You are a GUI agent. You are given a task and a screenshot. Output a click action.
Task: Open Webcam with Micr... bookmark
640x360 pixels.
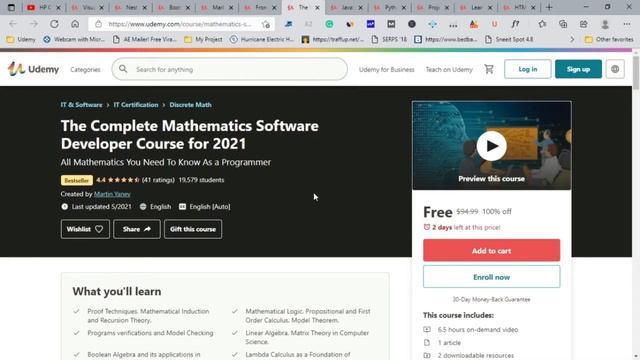74,39
